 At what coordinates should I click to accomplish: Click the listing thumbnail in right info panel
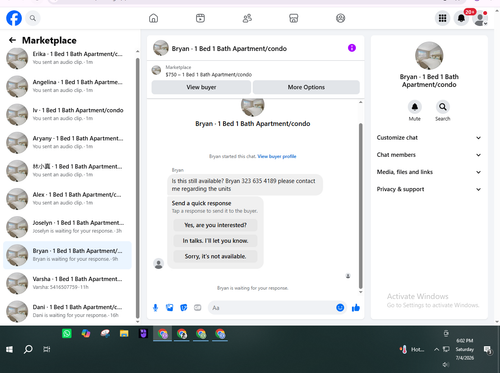coord(429,56)
